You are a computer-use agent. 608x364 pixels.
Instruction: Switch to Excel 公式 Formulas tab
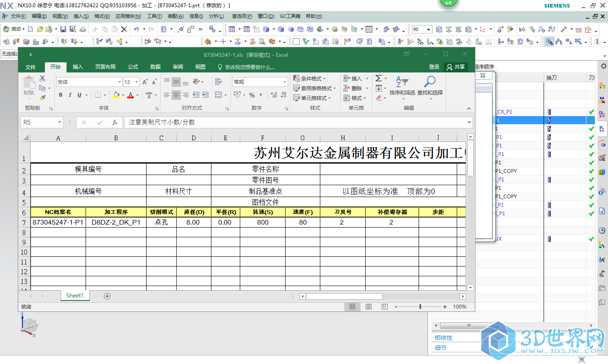tap(133, 67)
